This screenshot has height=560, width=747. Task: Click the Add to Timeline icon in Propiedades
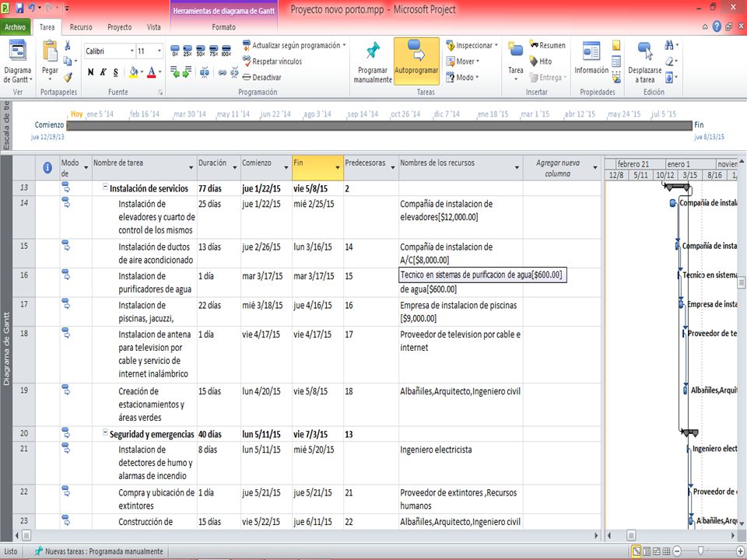point(616,77)
